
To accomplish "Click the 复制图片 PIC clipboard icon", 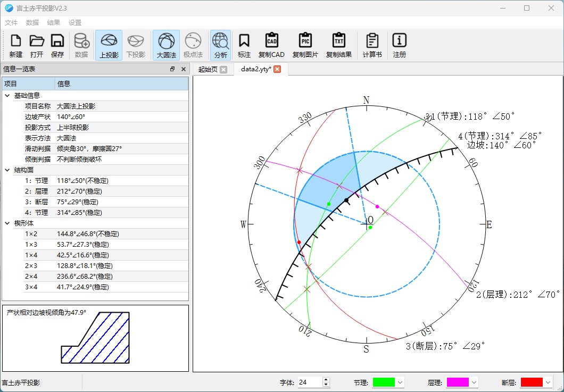I will 305,45.
